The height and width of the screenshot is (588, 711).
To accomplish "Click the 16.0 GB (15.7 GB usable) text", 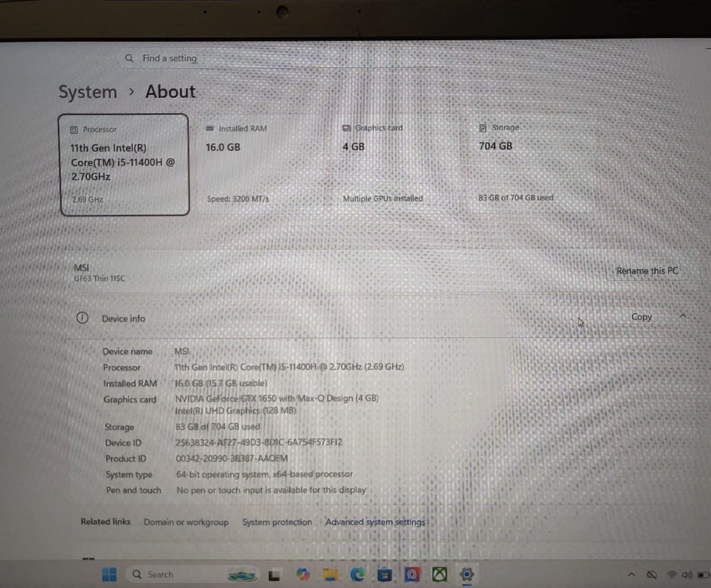I will (x=221, y=383).
